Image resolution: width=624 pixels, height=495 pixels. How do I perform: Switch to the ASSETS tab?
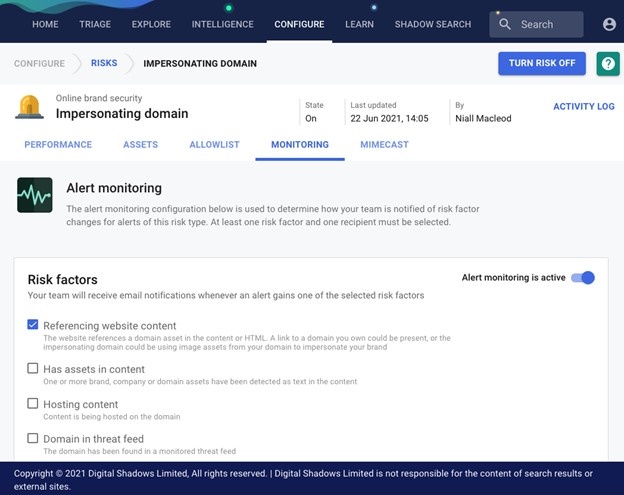tap(140, 144)
